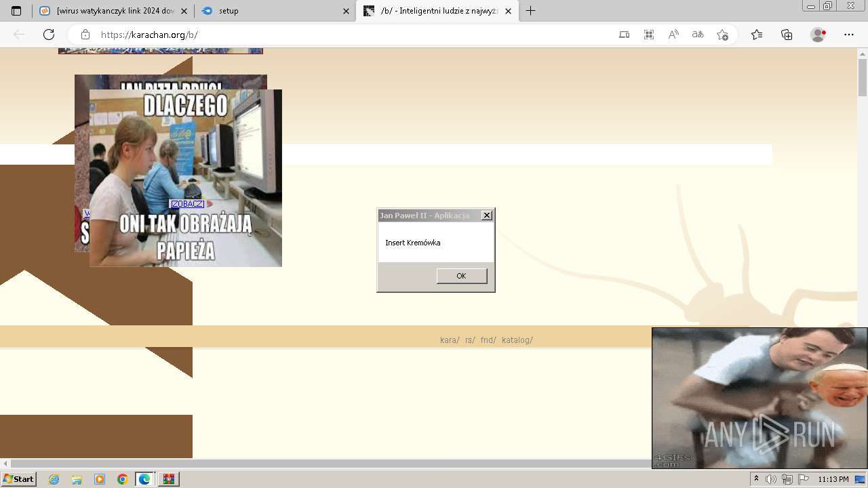Open the QR code / apps icon
The height and width of the screenshot is (488, 868).
pos(649,35)
